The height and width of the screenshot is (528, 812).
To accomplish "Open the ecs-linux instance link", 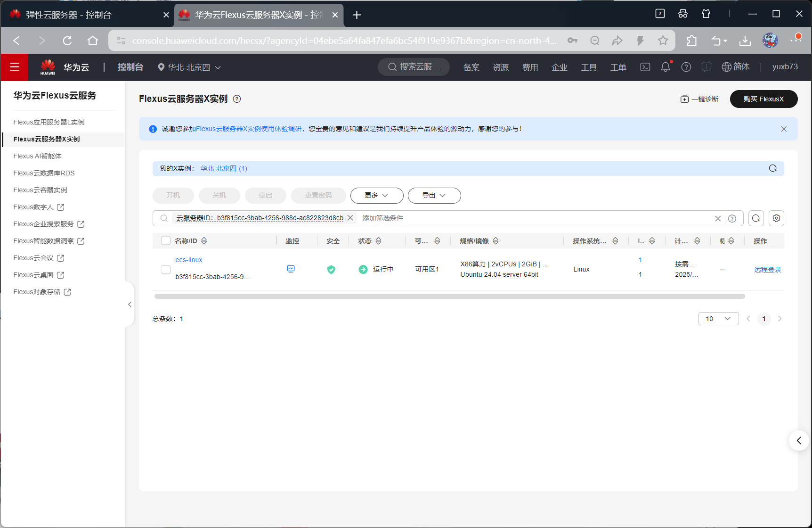I will click(189, 260).
